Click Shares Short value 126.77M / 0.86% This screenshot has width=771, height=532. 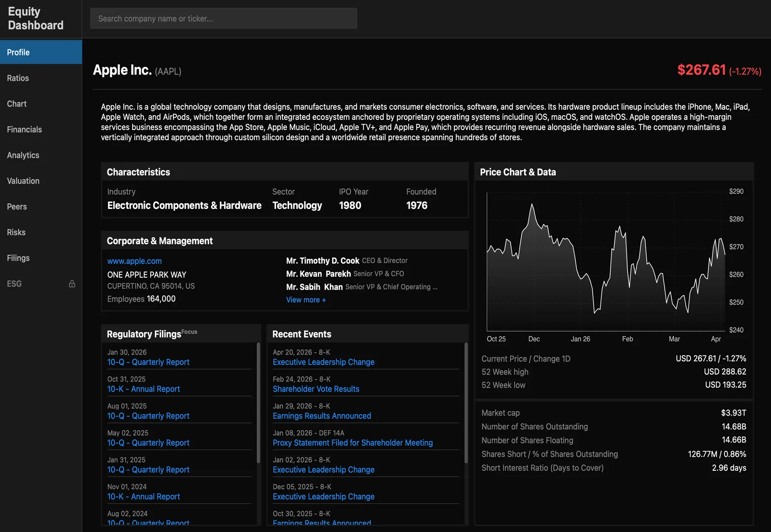(x=717, y=454)
